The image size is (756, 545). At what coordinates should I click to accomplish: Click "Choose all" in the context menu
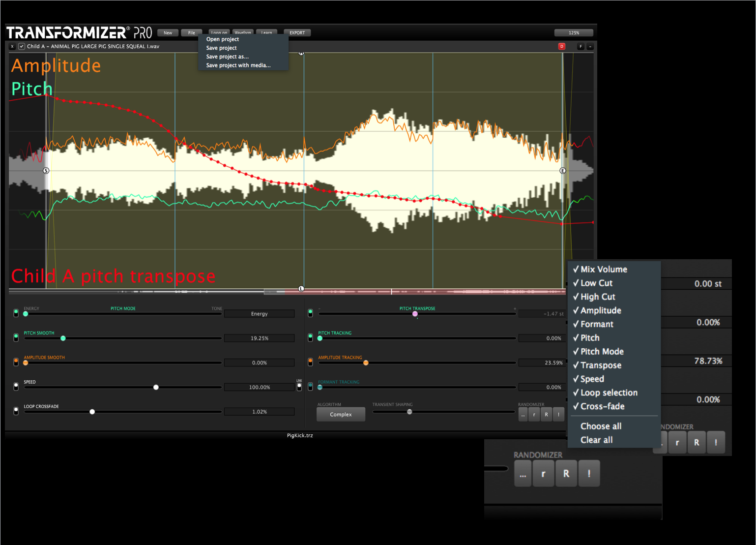(601, 426)
